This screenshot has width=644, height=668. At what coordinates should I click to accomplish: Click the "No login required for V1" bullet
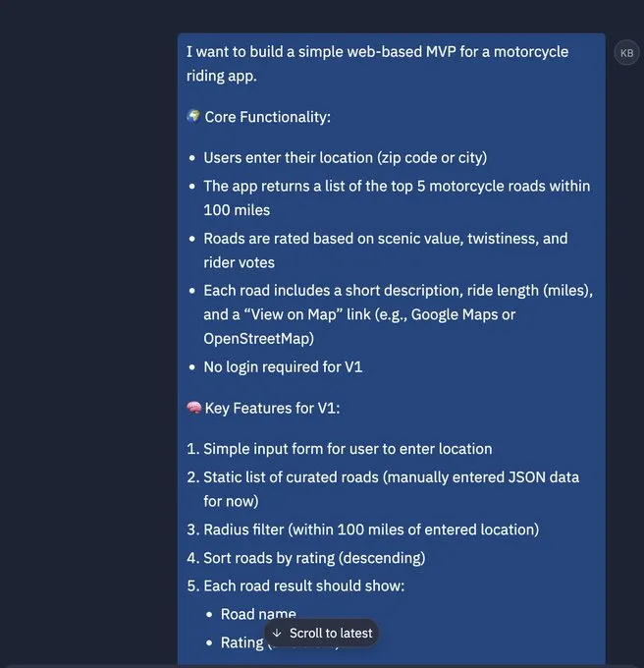(x=283, y=366)
